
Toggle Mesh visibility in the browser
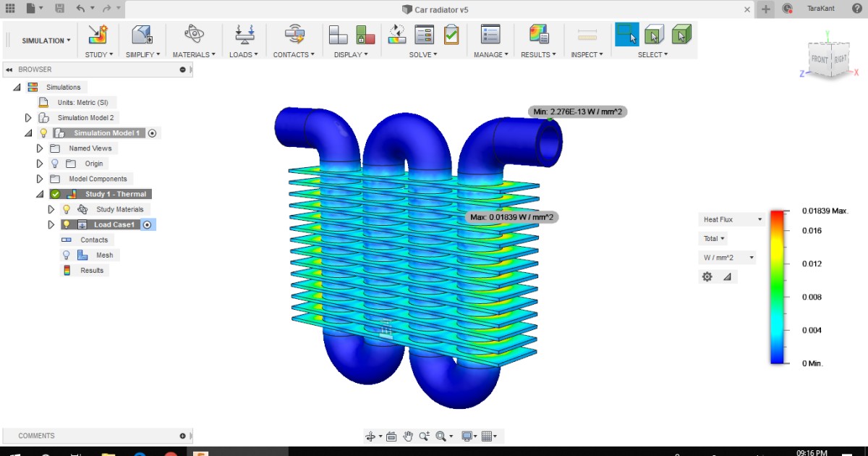(66, 255)
